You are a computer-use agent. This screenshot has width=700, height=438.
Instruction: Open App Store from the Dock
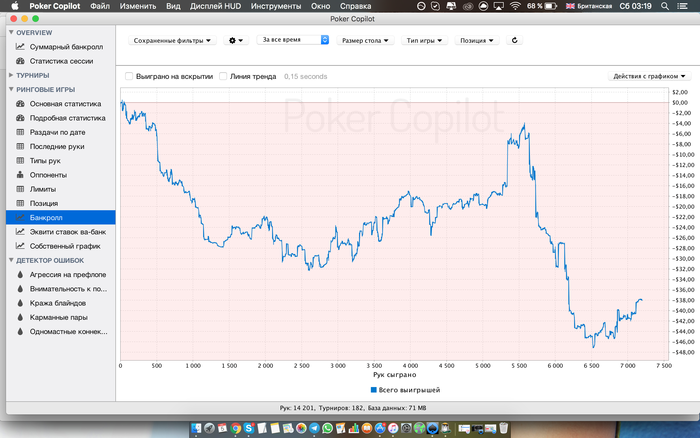[x=380, y=429]
